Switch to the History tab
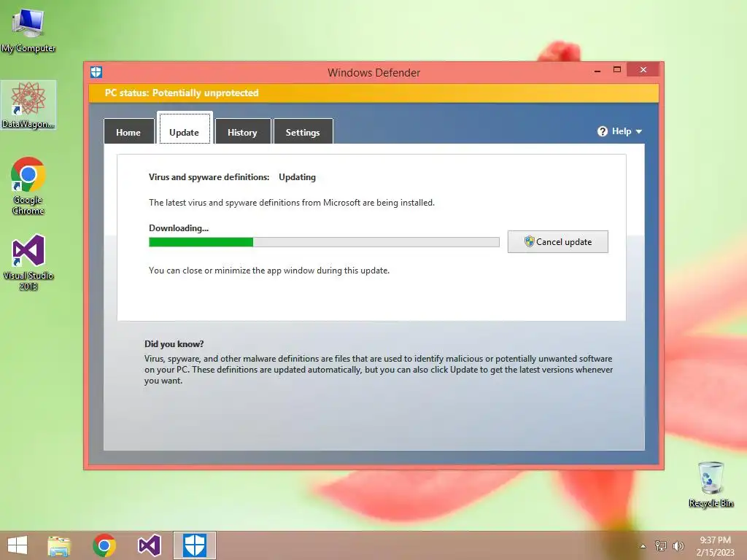Viewport: 747px width, 560px height. [x=242, y=131]
